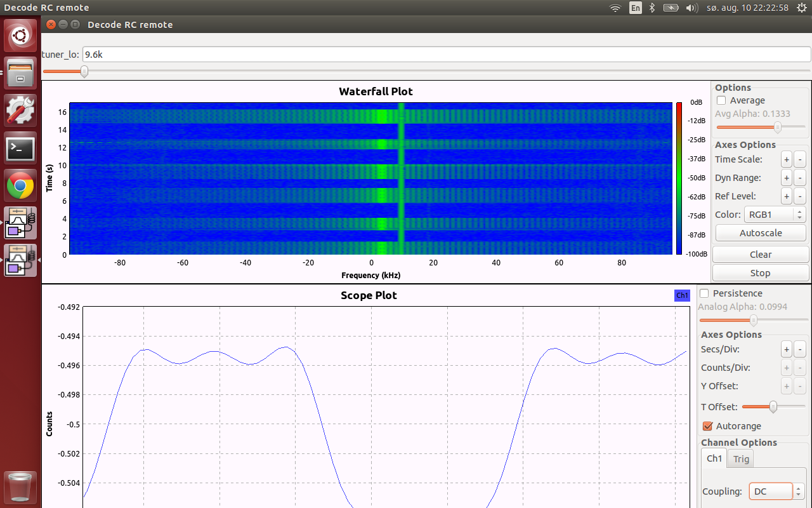Open the Ubuntu Dash home icon
This screenshot has height=508, width=812.
pyautogui.click(x=21, y=36)
